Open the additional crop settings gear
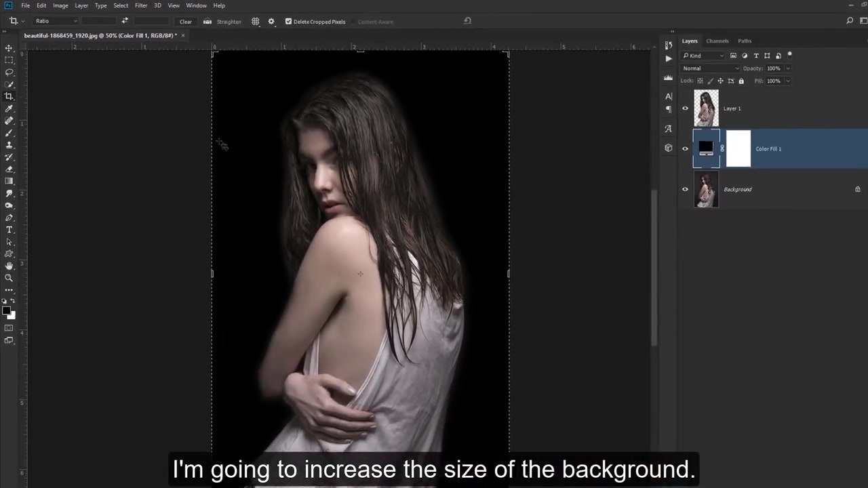 tap(271, 21)
